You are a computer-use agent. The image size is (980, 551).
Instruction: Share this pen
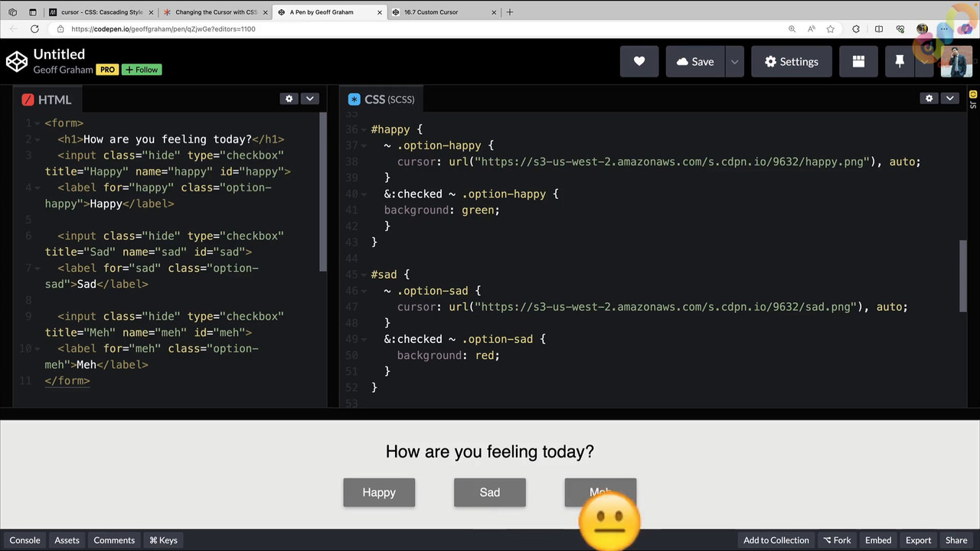point(956,540)
